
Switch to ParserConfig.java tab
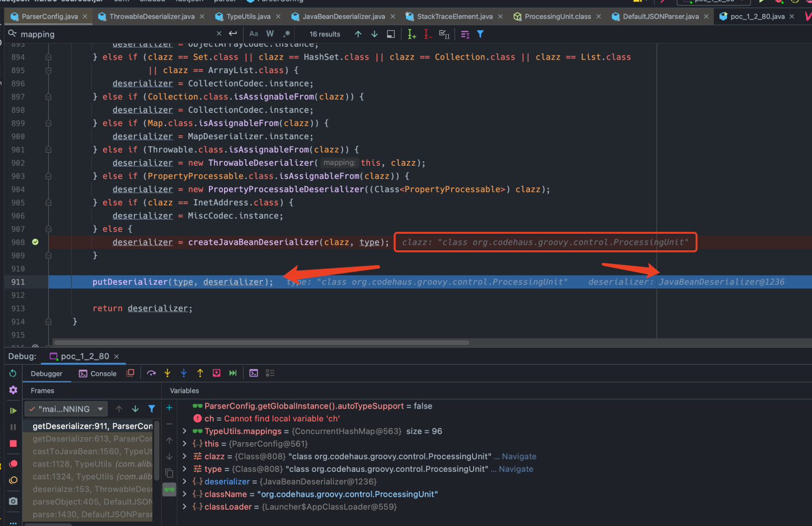point(50,17)
